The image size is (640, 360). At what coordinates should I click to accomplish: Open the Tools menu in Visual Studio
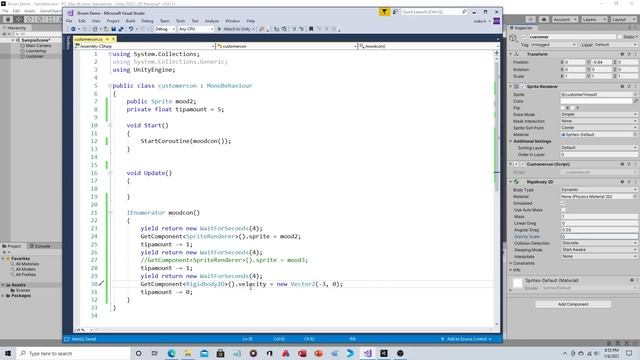click(x=180, y=21)
